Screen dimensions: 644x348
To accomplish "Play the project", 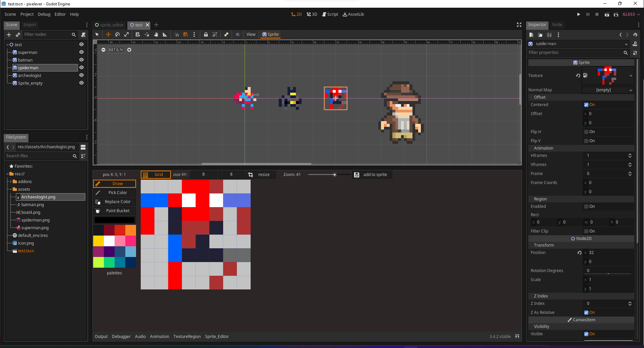I will click(578, 14).
